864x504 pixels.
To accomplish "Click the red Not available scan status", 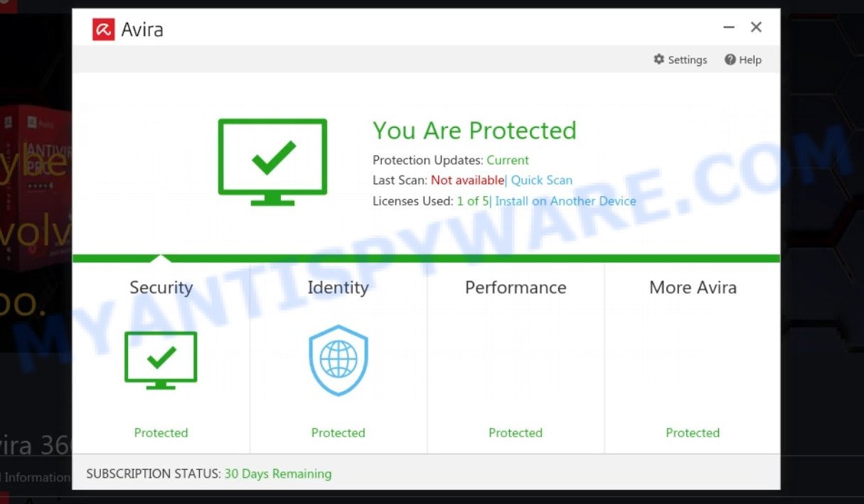I will [x=467, y=181].
